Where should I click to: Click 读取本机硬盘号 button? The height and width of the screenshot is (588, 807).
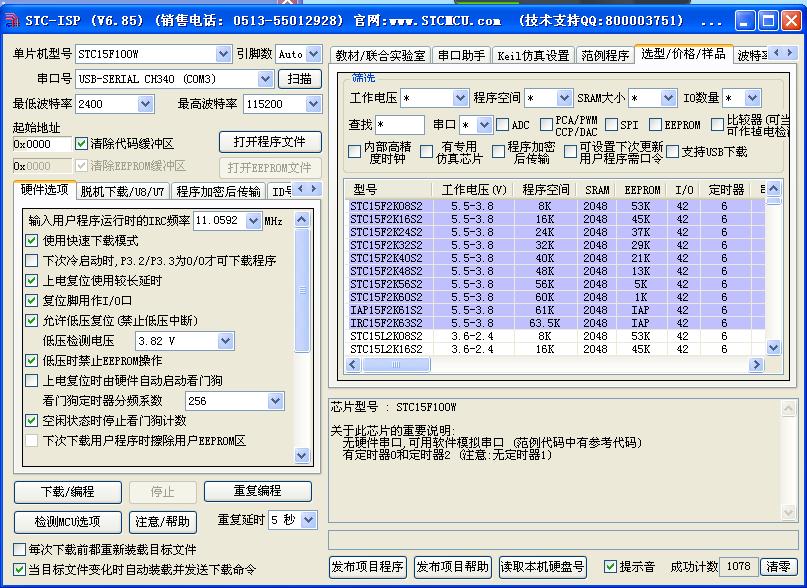pyautogui.click(x=542, y=567)
